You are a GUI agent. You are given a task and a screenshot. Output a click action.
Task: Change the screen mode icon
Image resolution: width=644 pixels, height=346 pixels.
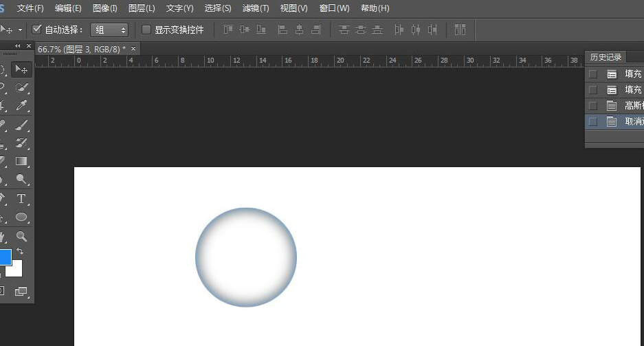(x=21, y=292)
